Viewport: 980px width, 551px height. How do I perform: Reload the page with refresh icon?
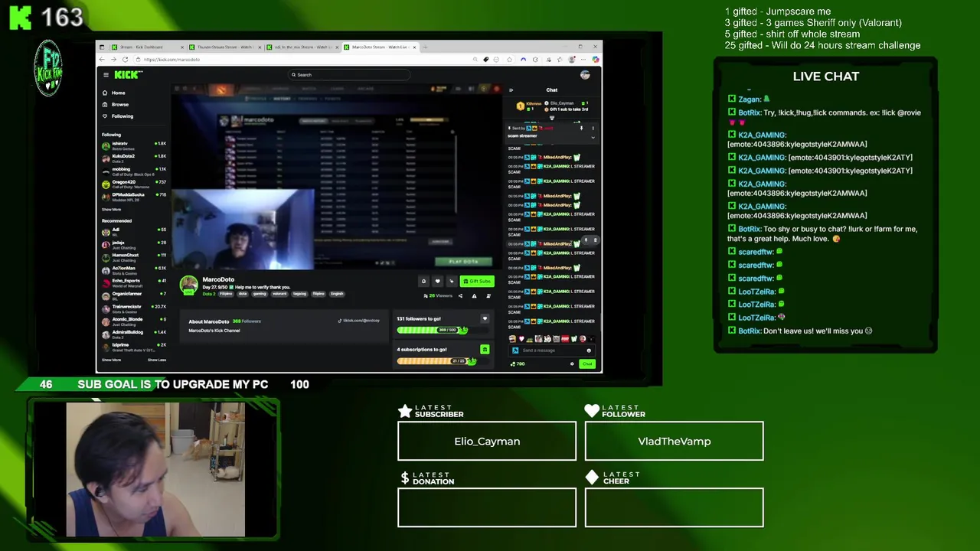125,60
